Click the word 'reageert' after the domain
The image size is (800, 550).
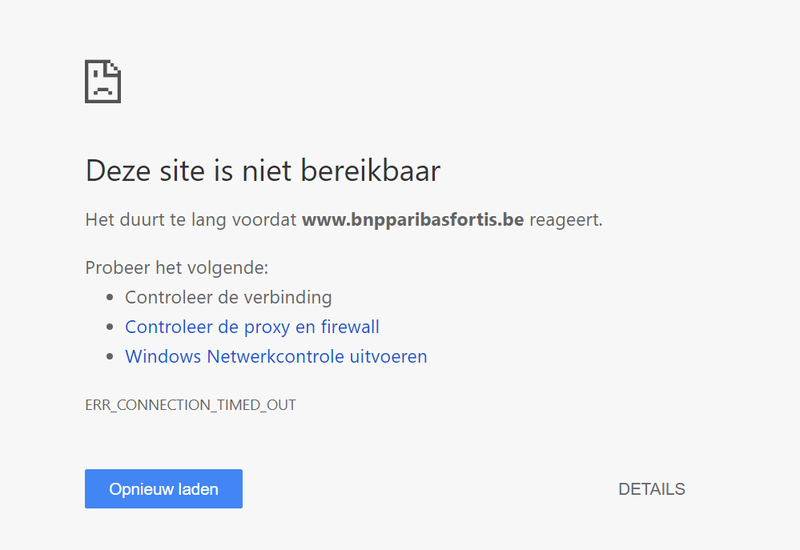click(564, 219)
